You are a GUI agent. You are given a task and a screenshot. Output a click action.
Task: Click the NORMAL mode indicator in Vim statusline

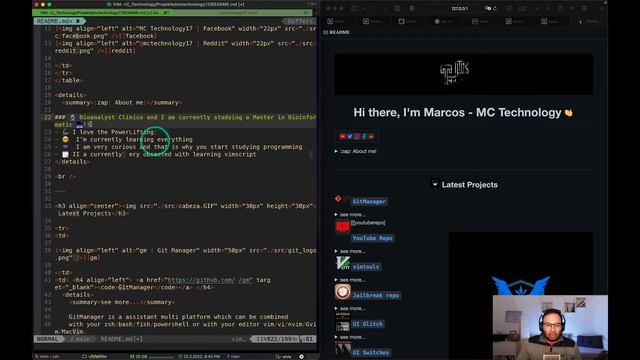pos(48,339)
